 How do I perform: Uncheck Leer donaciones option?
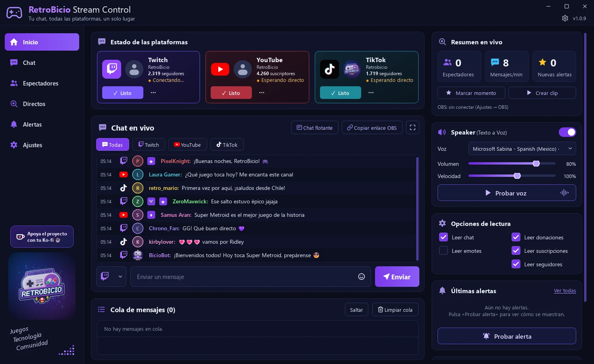[516, 237]
